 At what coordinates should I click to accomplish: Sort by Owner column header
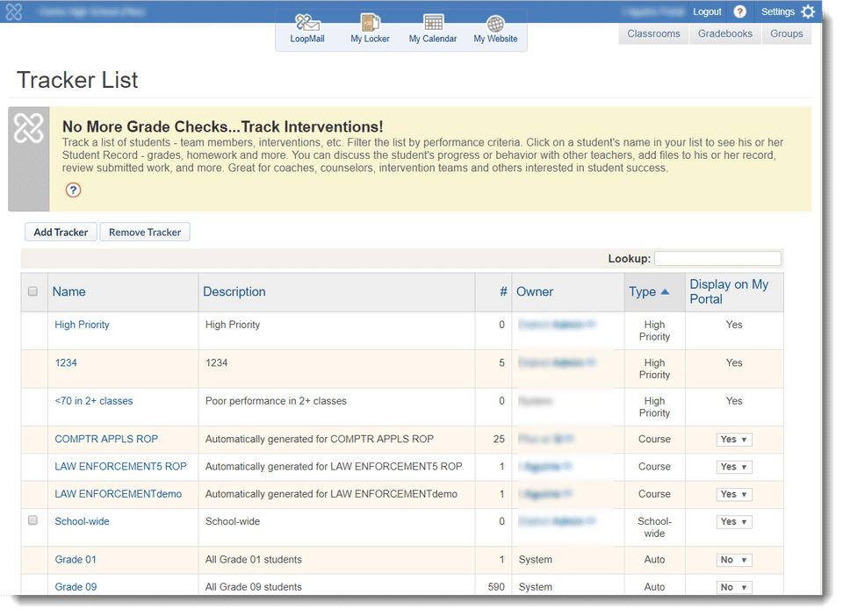point(535,292)
